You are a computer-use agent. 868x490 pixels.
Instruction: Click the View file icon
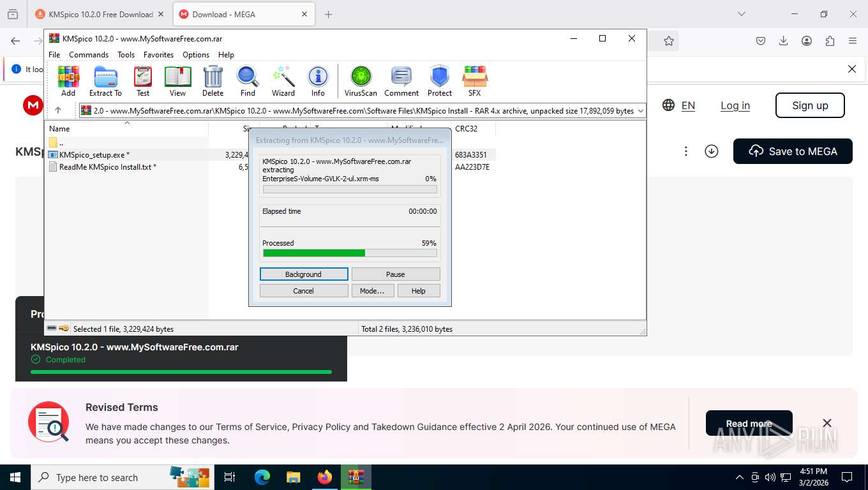tap(177, 81)
